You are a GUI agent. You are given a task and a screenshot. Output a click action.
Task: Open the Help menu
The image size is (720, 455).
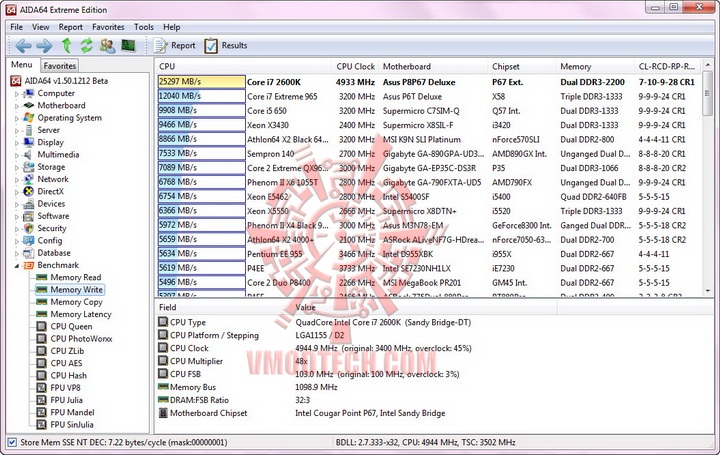pos(172,27)
